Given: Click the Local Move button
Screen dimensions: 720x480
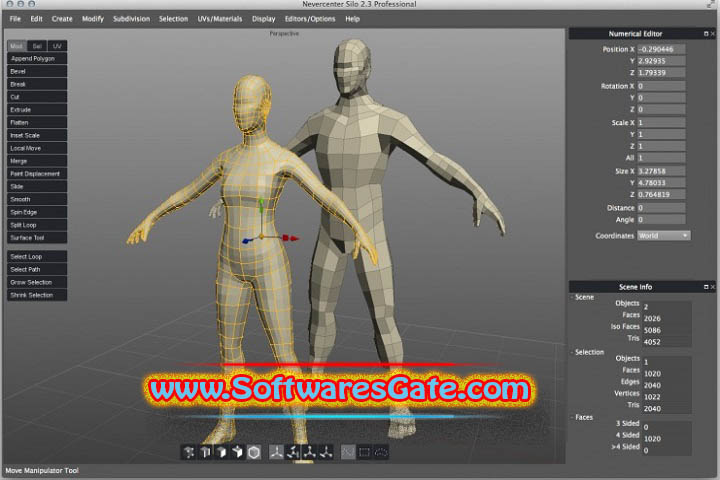Looking at the screenshot, I should pos(37,148).
